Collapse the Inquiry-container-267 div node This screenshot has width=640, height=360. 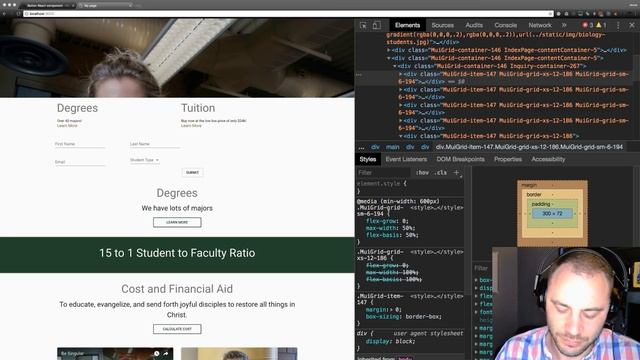[395, 66]
